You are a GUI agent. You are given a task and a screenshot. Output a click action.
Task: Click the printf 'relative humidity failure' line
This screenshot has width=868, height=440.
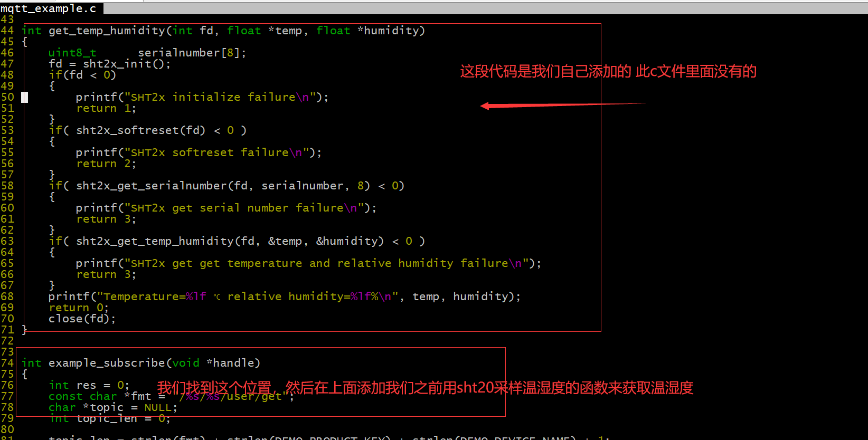click(308, 263)
